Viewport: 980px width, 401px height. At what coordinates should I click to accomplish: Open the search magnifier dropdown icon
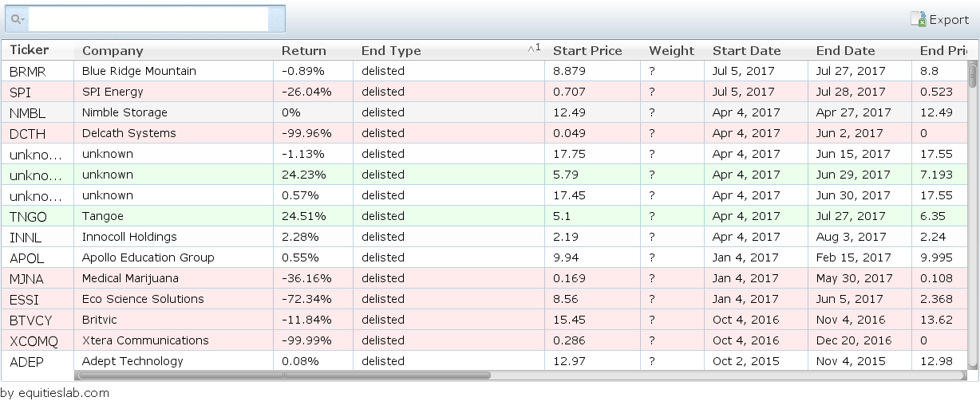(16, 18)
